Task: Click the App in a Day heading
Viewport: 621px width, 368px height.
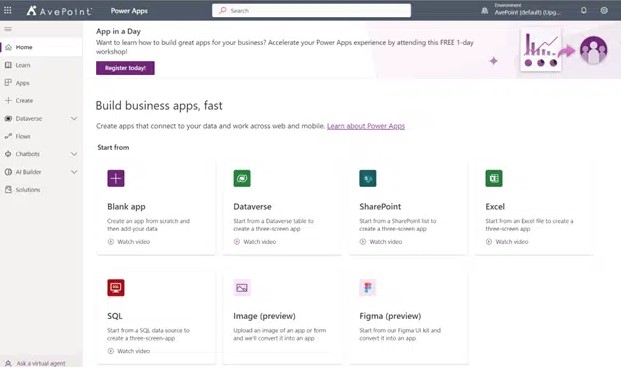Action: coord(118,31)
